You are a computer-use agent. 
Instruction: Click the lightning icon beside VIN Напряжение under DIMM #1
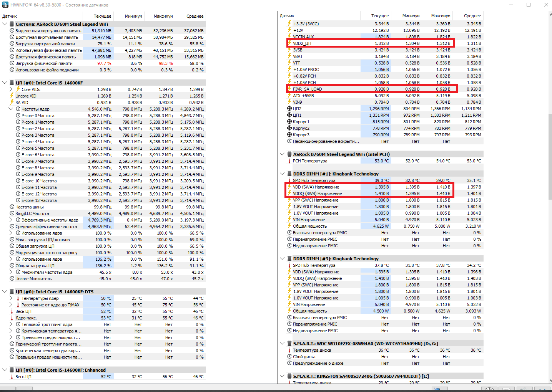[289, 220]
